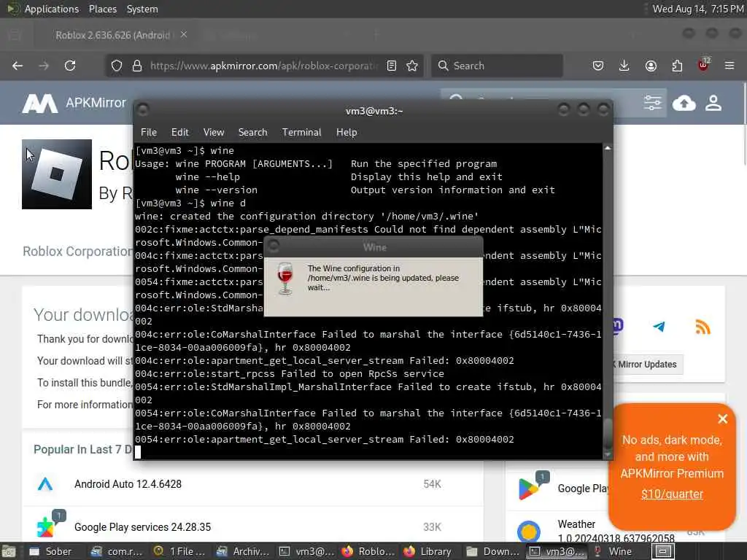Open Firefox extensions puzzle icon
Viewport: 747px width, 560px height.
677,66
